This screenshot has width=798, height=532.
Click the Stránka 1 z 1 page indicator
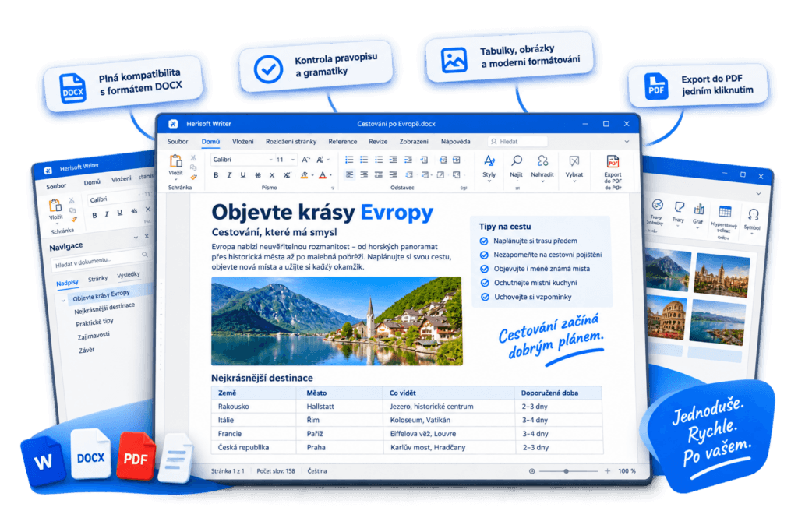point(228,471)
